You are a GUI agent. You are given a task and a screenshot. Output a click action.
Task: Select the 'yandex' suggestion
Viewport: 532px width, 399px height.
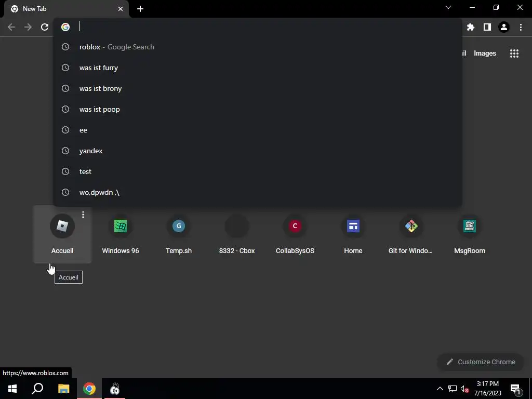coord(258,151)
